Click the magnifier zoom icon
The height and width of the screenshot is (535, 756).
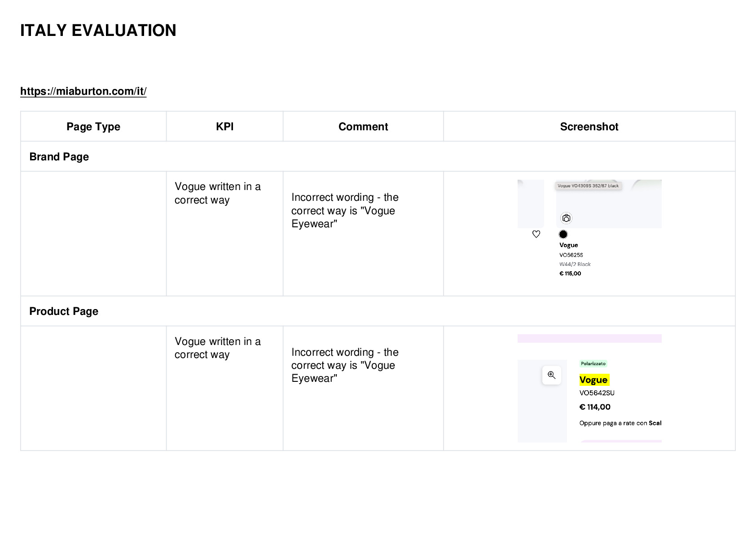coord(552,375)
